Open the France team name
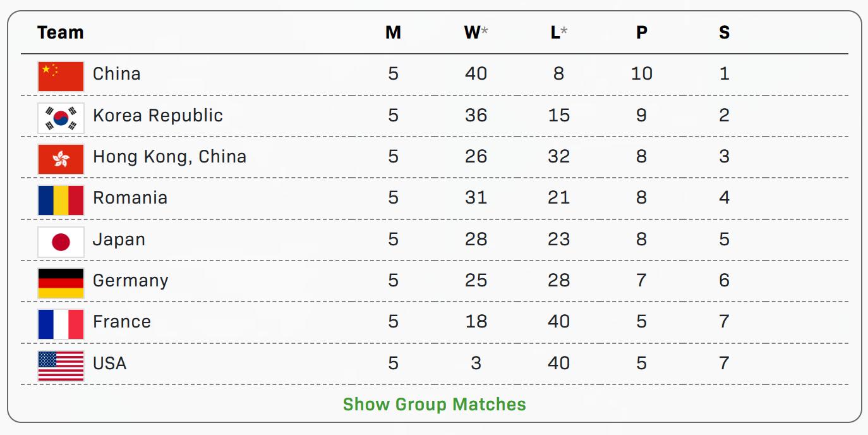 point(121,322)
